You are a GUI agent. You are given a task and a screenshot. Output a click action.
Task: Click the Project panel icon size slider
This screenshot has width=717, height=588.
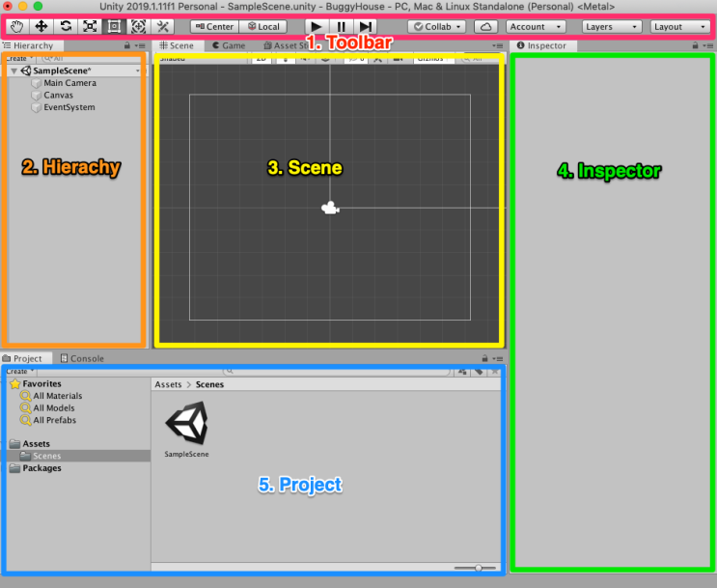[479, 568]
